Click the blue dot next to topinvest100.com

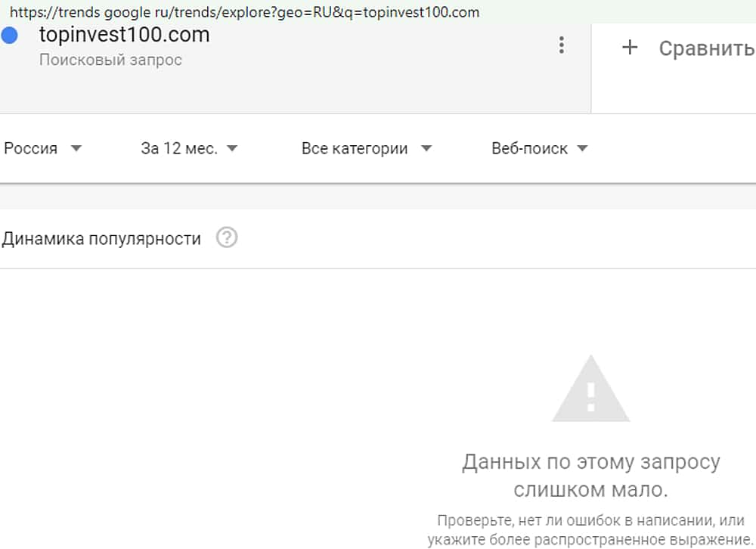[10, 36]
